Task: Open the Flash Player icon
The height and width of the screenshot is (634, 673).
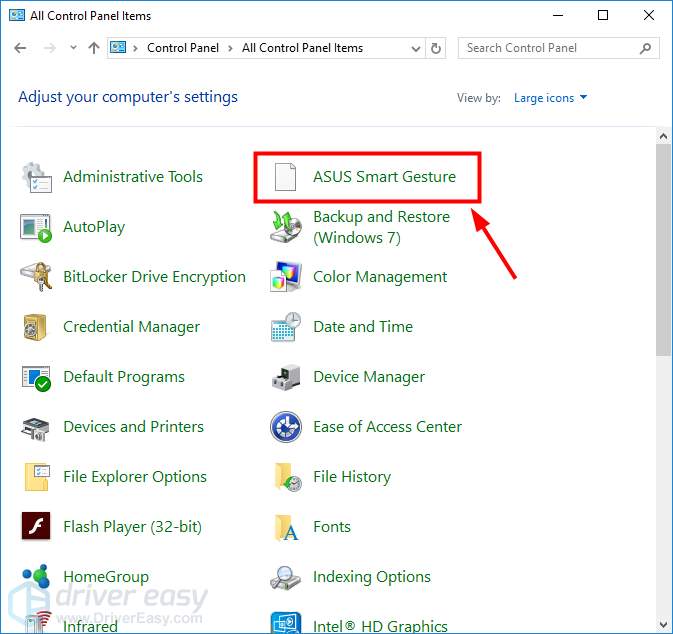Action: click(36, 526)
